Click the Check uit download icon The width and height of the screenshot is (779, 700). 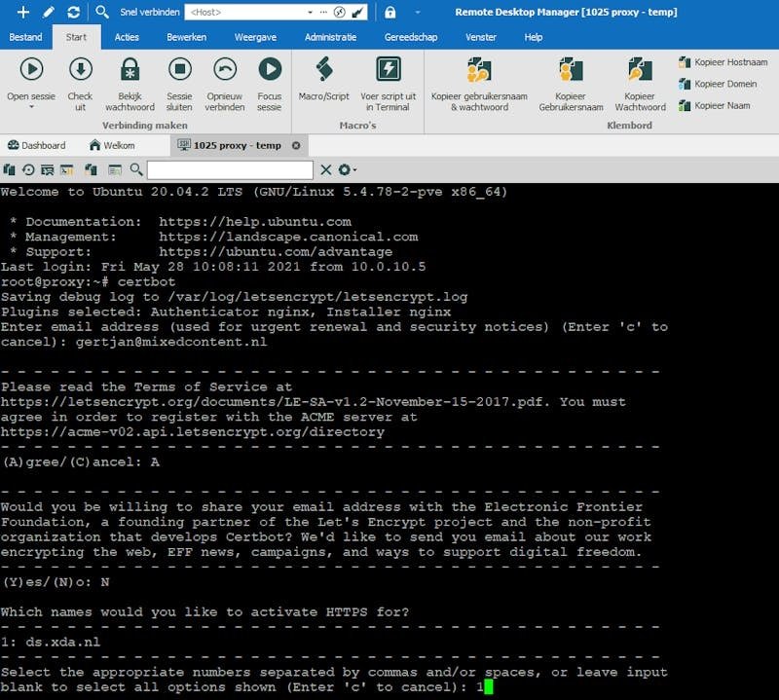[x=81, y=69]
